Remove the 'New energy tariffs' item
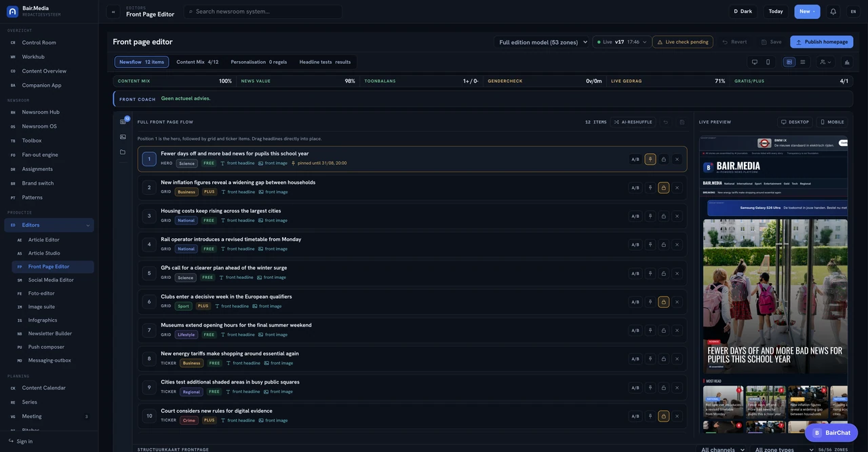This screenshot has width=868, height=452. tap(677, 359)
